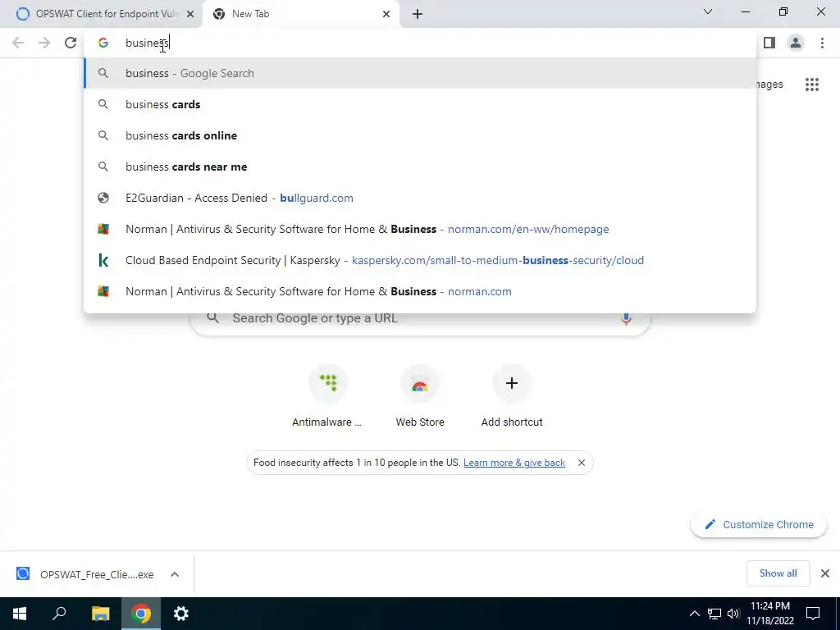Show hidden system tray icons
This screenshot has width=840, height=630.
pos(694,614)
